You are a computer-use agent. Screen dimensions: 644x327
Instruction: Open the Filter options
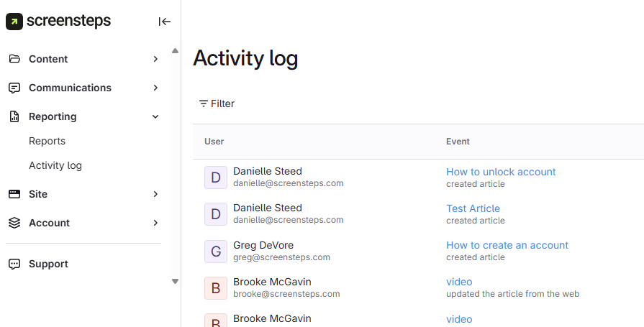point(217,103)
